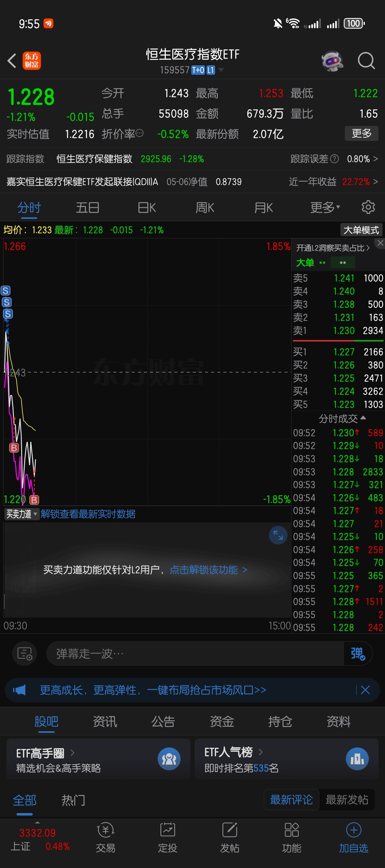Toggle 最新评论 sort option

291,800
